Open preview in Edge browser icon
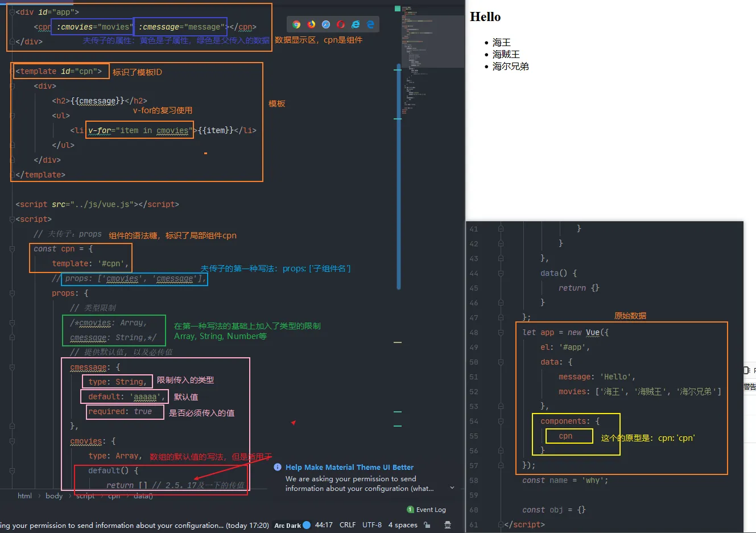Screen dimensions: 756x533 point(370,24)
